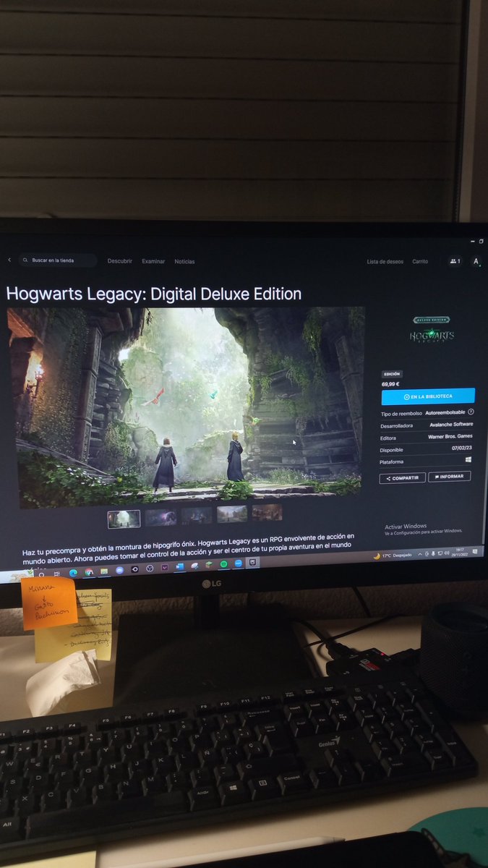Select the second screenshot thumbnail
Screen dimensions: 488x868
(160, 516)
